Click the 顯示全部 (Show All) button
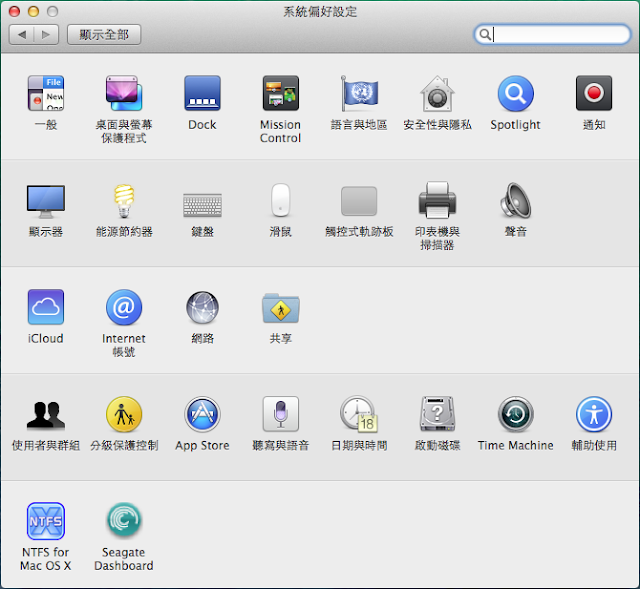 coord(104,35)
